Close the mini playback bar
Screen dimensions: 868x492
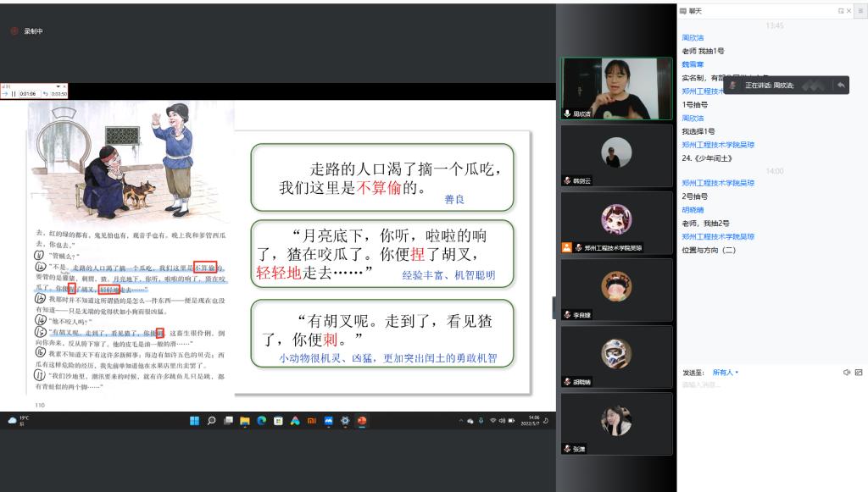pyautogui.click(x=64, y=86)
